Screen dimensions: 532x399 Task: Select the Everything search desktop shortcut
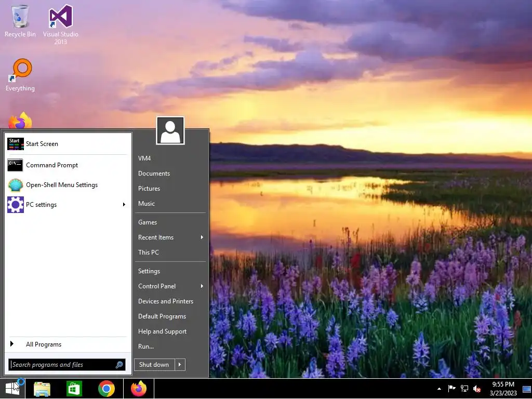[20, 75]
